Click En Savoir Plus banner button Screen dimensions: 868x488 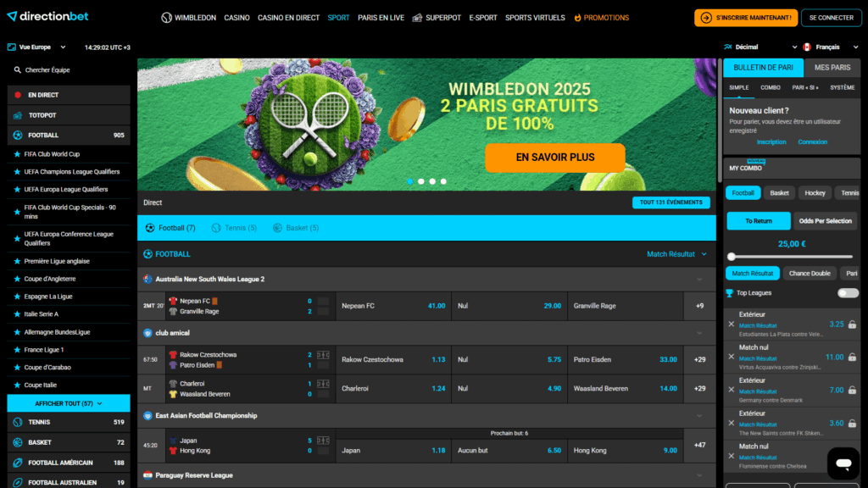tap(554, 157)
